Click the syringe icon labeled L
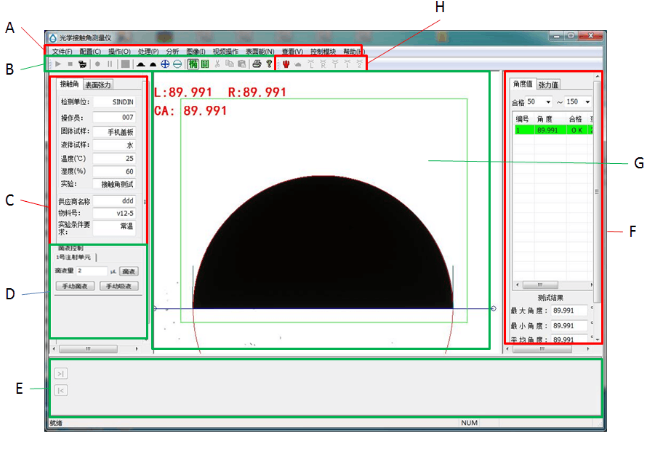Screen dimensions: 656x452 tap(310, 64)
